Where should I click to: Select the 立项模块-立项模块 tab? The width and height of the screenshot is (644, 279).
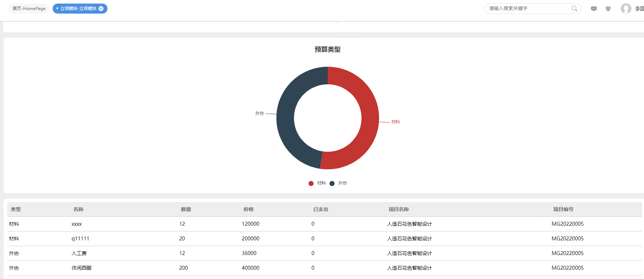tap(78, 9)
